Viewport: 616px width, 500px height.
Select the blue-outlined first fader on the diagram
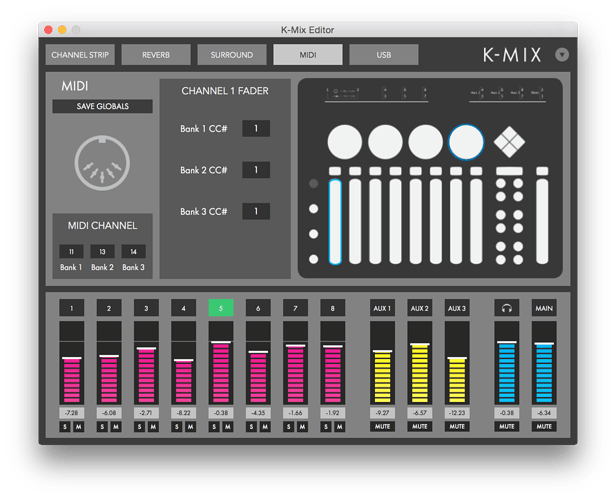[x=335, y=220]
